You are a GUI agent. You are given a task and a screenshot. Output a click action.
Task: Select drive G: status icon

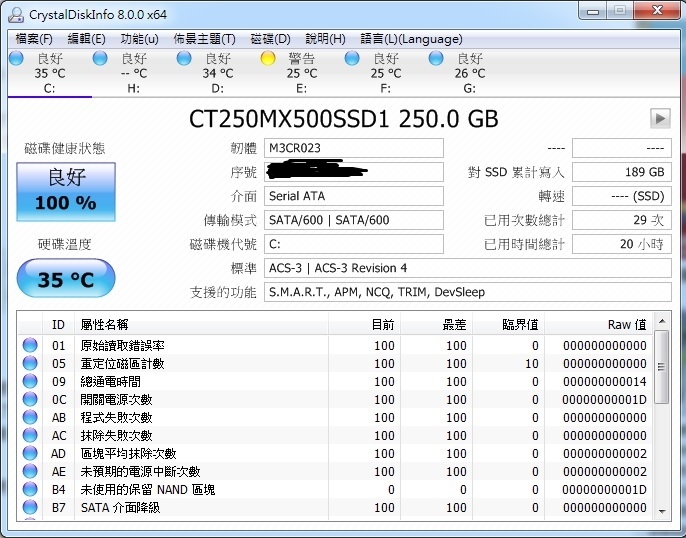436,58
